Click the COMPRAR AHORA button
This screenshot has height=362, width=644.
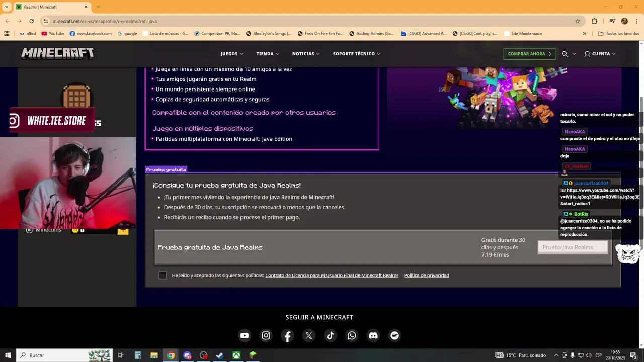530,54
